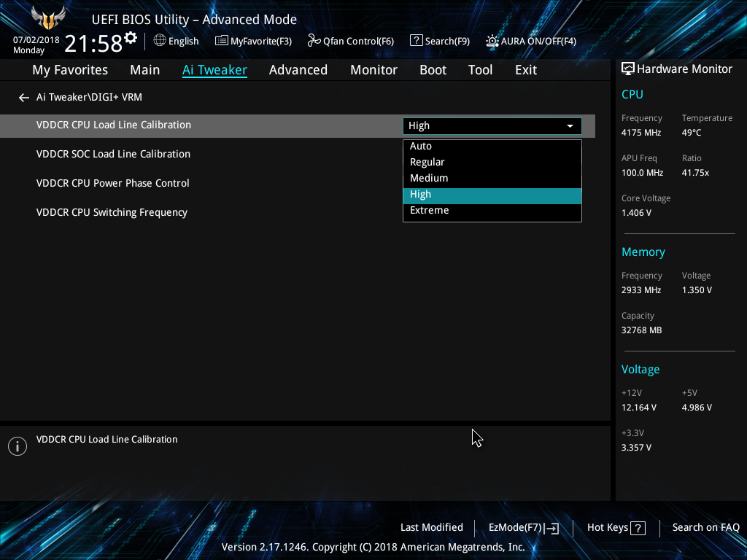Select VDDCR CPU Switching Frequency row
747x560 pixels.
pyautogui.click(x=112, y=213)
